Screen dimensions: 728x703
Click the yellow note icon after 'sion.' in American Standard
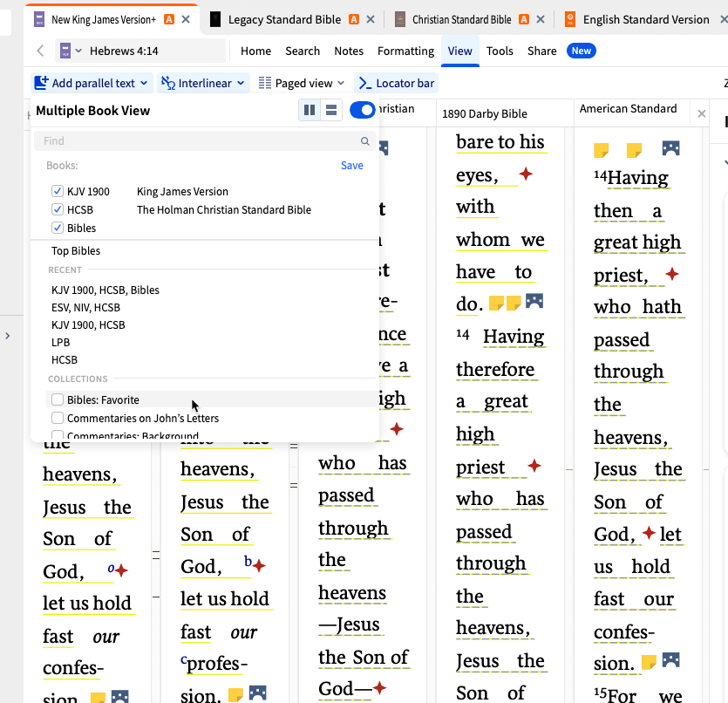pos(649,662)
